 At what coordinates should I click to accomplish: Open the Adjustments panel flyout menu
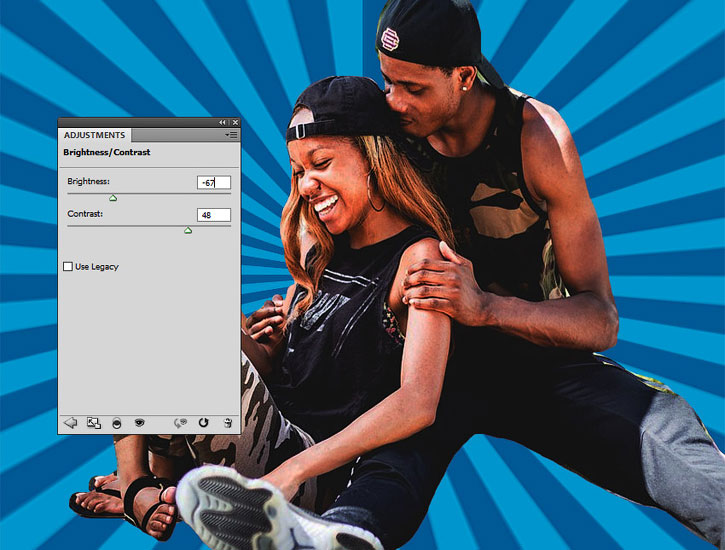231,135
